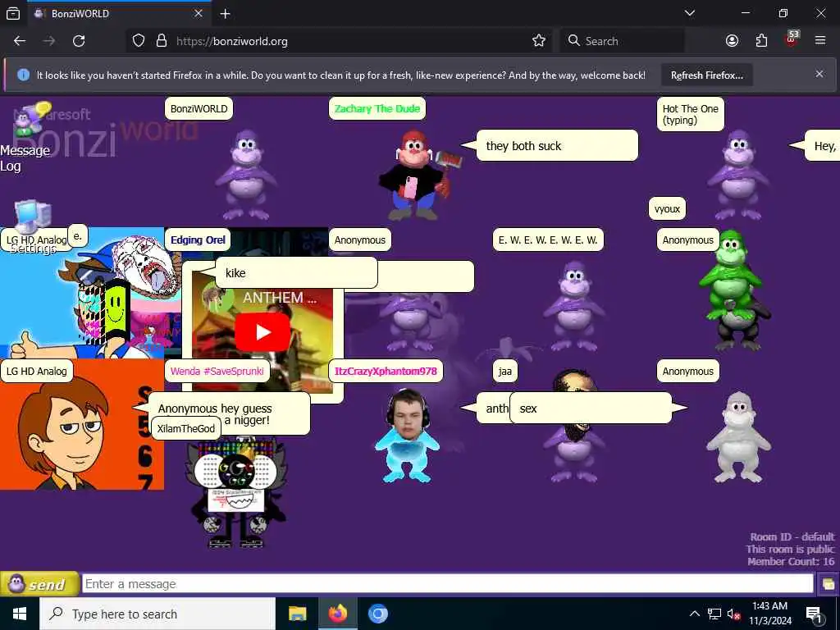Click the purple send button
The height and width of the screenshot is (630, 840).
(39, 583)
